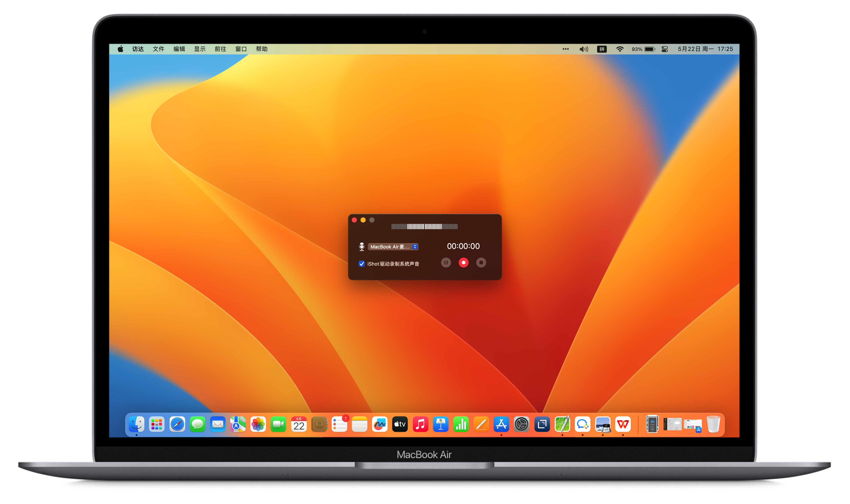Open App Store from the Dock
Viewport: 850px width, 504px height.
(502, 424)
